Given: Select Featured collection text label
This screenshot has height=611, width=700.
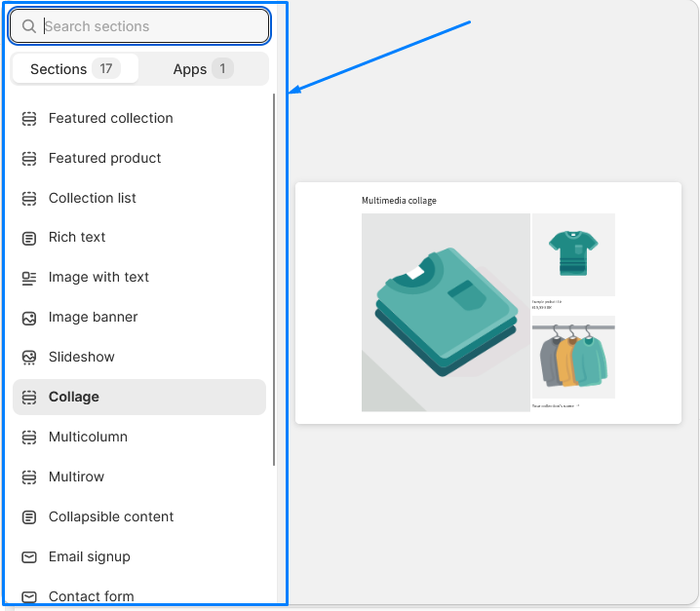Looking at the screenshot, I should [x=111, y=118].
